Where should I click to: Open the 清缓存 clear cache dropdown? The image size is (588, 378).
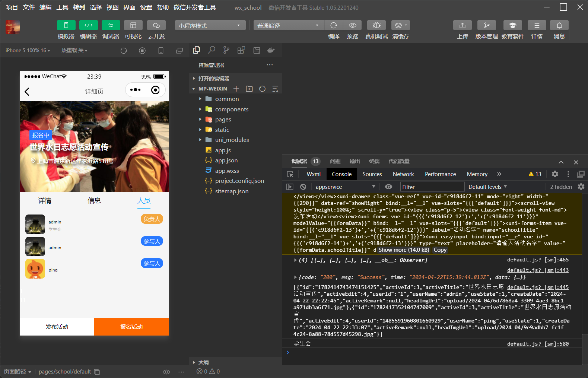401,25
